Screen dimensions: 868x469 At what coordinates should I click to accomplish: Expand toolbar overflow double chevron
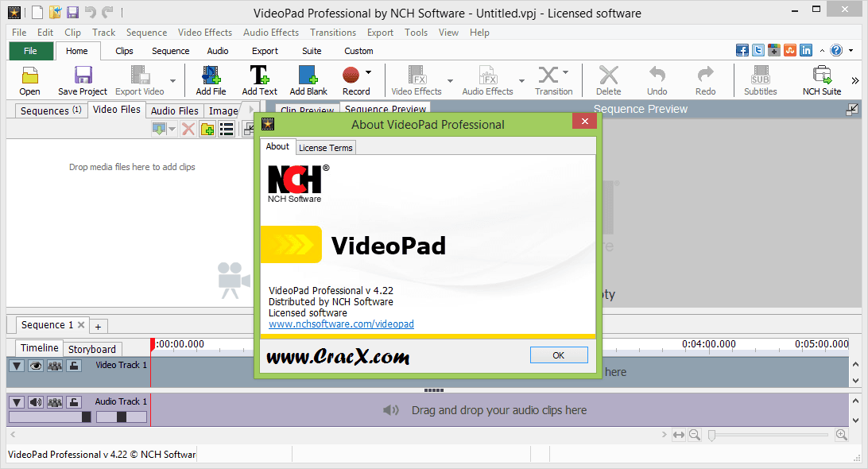[x=855, y=81]
